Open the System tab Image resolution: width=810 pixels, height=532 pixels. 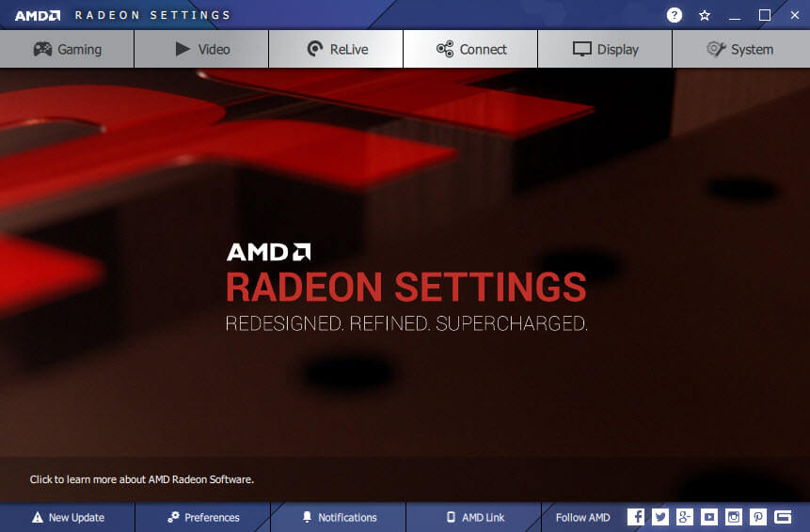pyautogui.click(x=741, y=49)
